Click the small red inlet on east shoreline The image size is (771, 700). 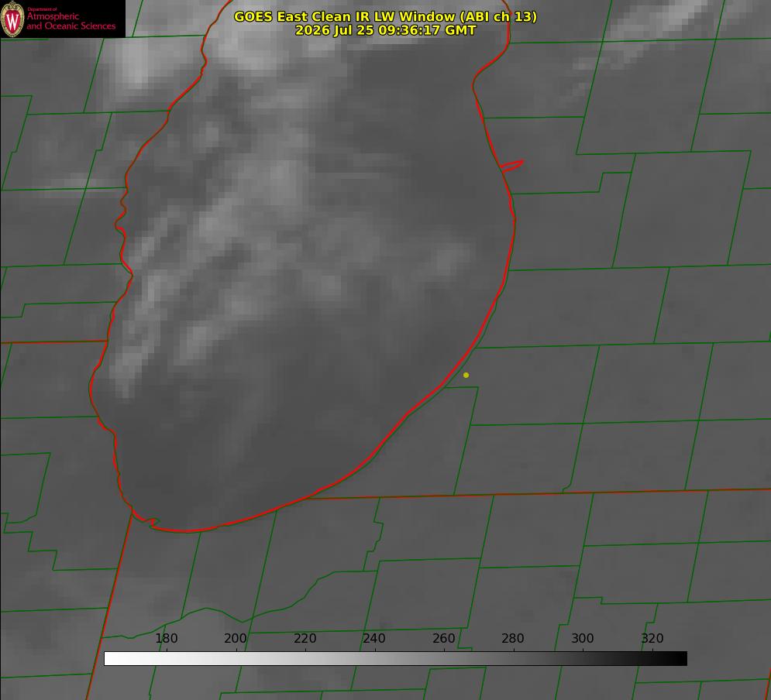(x=511, y=166)
